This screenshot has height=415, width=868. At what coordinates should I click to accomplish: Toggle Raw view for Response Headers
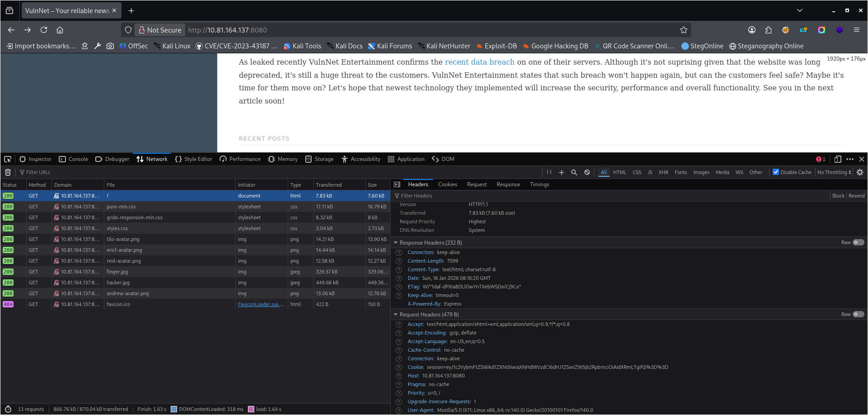tap(858, 243)
